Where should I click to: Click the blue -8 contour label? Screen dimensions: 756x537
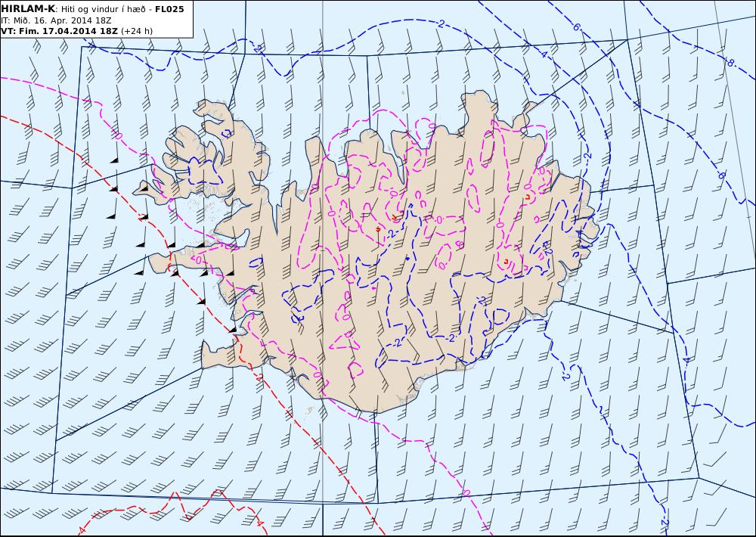[x=730, y=63]
